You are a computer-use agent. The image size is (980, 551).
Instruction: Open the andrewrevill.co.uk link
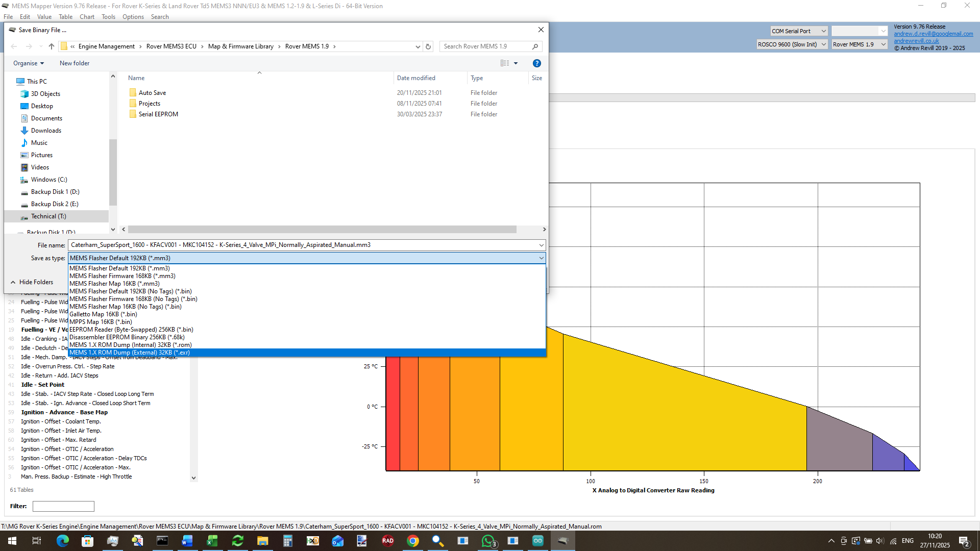916,41
